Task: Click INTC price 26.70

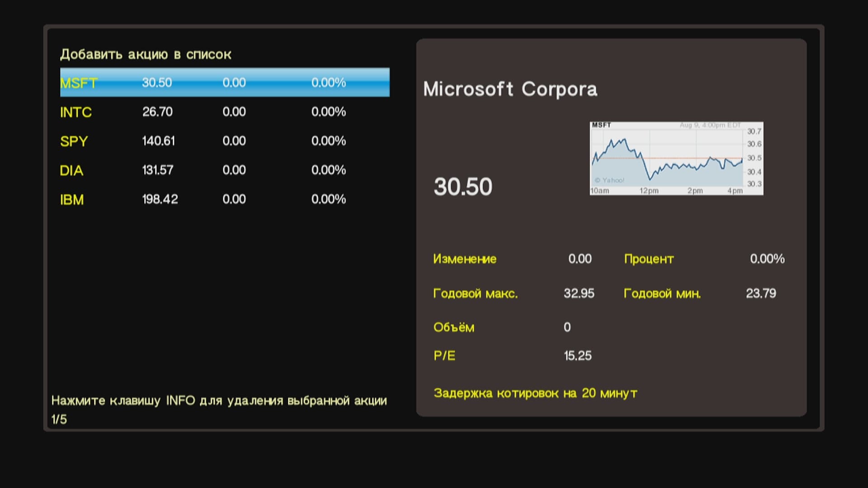Action: (x=157, y=112)
